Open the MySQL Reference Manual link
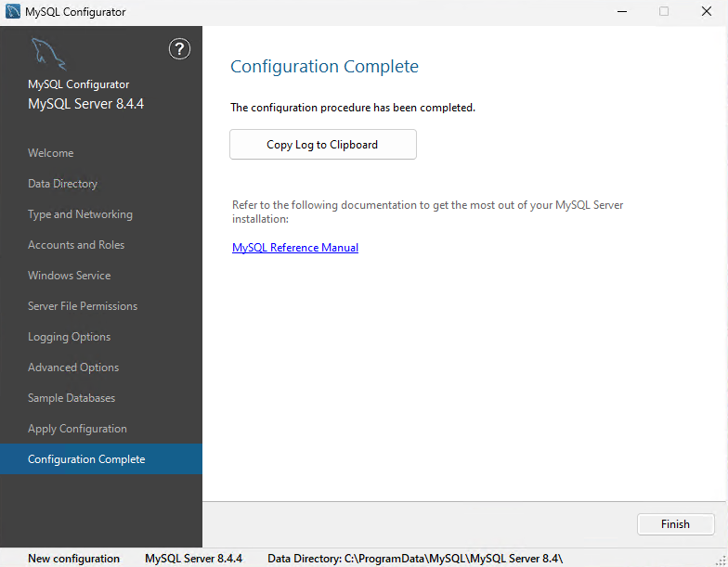This screenshot has width=728, height=567. tap(295, 247)
